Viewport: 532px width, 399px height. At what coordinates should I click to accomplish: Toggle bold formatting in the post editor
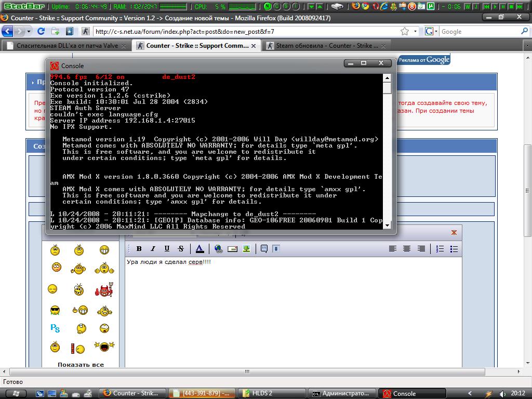(139, 249)
